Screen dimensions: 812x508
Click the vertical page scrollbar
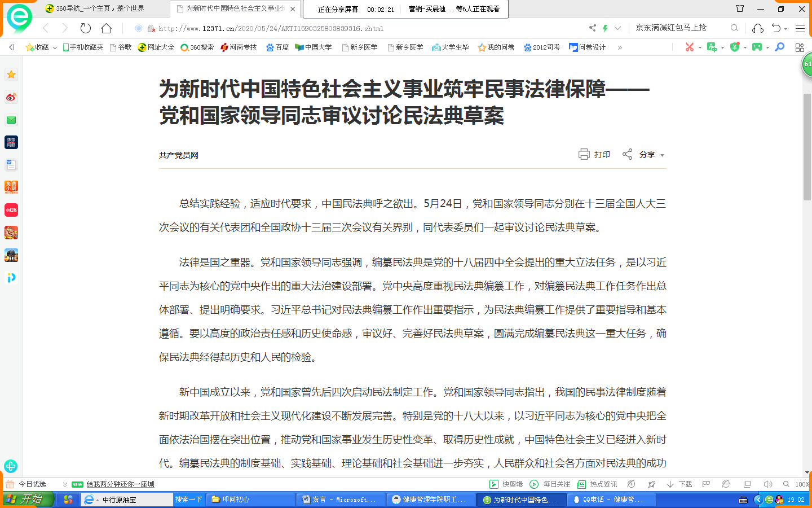point(807,147)
